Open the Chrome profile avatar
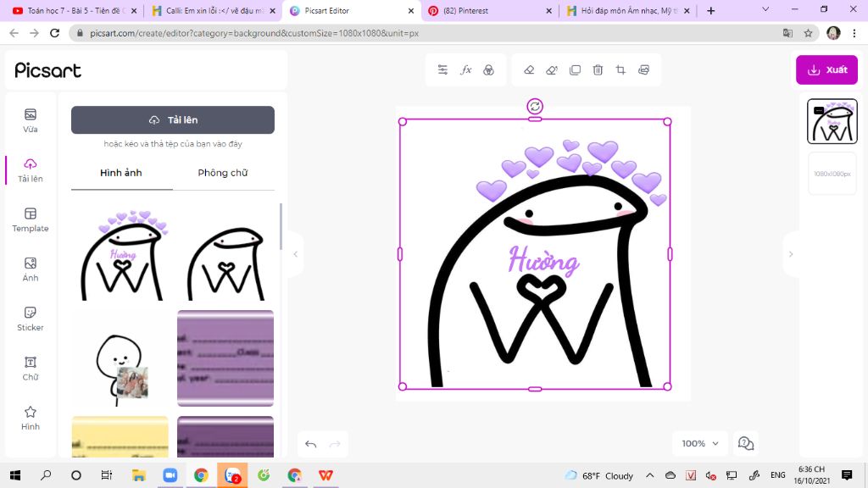The width and height of the screenshot is (868, 488). (833, 33)
